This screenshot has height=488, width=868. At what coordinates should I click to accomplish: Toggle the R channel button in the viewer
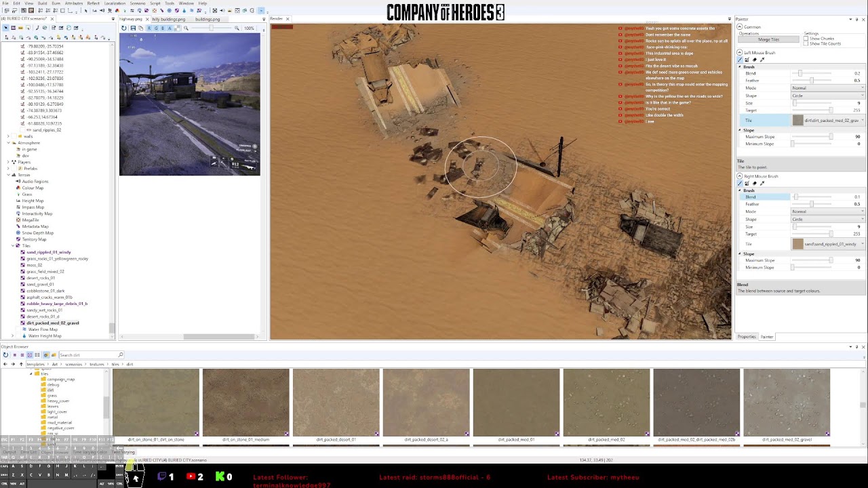click(x=149, y=28)
